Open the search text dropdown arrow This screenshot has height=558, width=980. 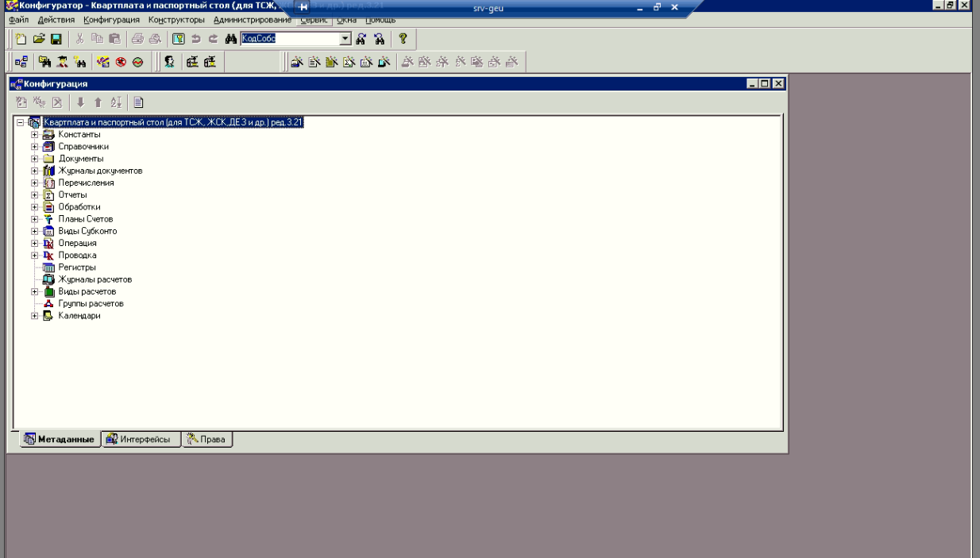click(x=345, y=38)
